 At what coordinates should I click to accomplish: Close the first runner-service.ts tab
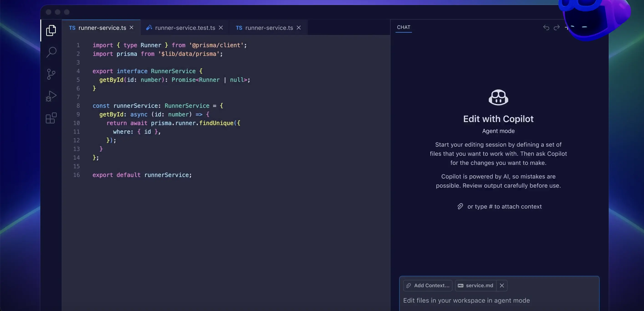tap(131, 28)
